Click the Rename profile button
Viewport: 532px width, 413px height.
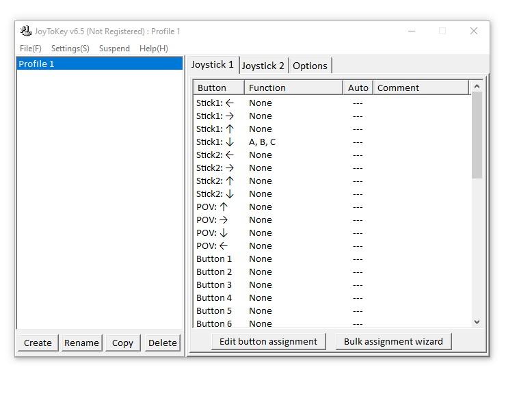pyautogui.click(x=81, y=343)
